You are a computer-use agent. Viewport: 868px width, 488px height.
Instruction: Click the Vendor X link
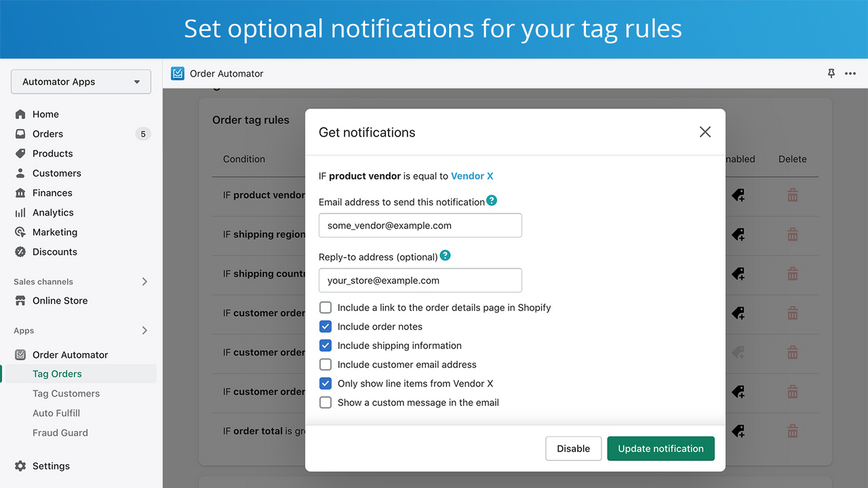click(x=472, y=176)
